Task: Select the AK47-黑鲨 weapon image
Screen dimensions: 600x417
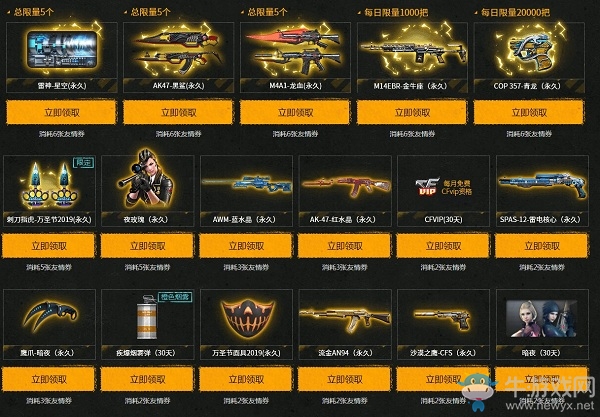Action: click(178, 50)
